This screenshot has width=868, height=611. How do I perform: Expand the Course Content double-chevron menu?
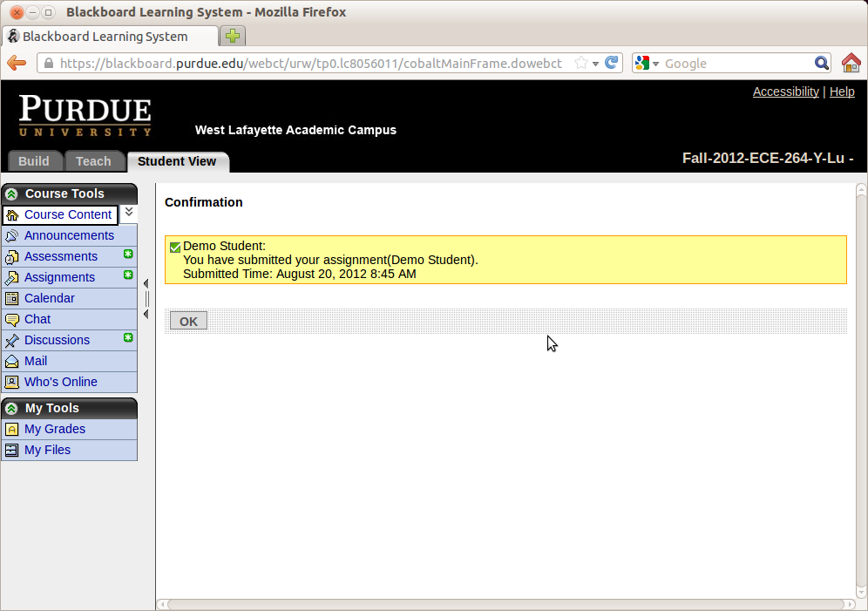(129, 212)
